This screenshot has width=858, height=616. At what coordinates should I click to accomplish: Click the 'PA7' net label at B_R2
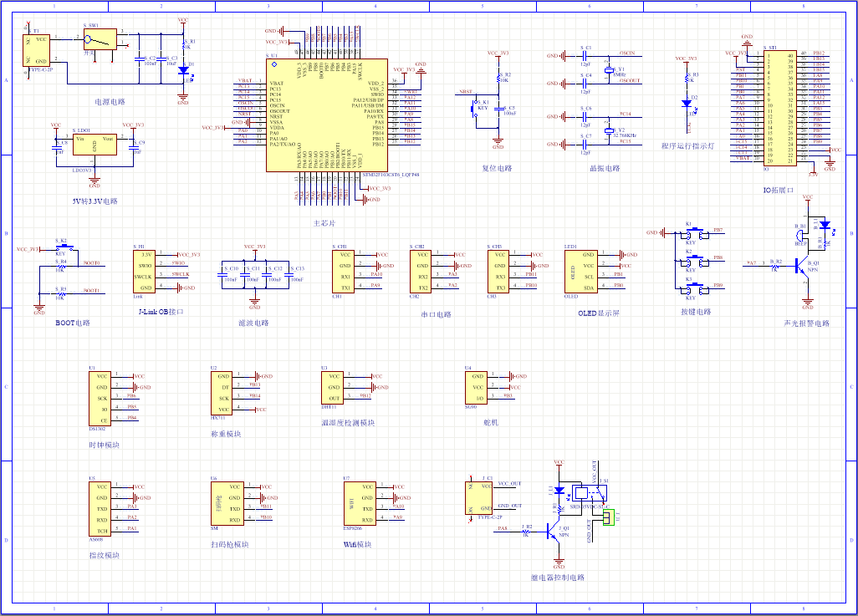[x=751, y=263]
